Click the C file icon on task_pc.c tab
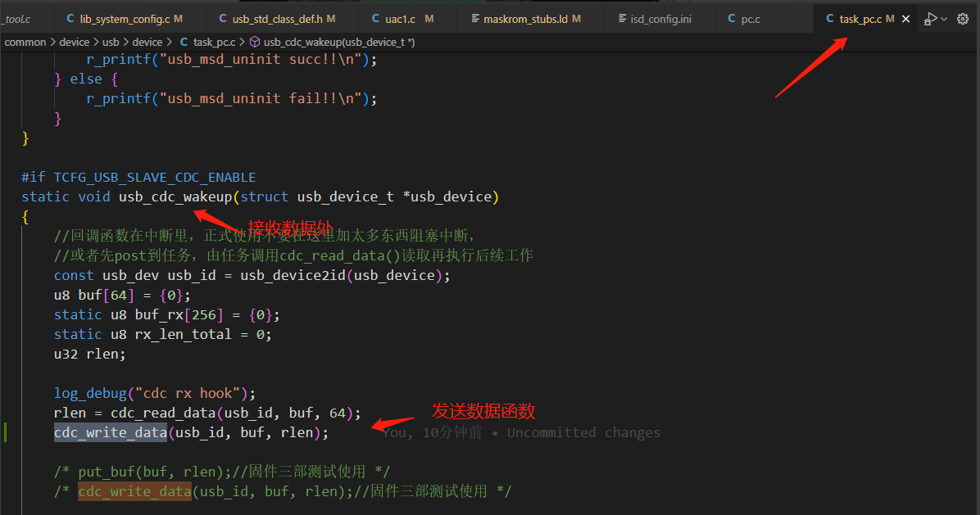980x515 pixels. 830,19
